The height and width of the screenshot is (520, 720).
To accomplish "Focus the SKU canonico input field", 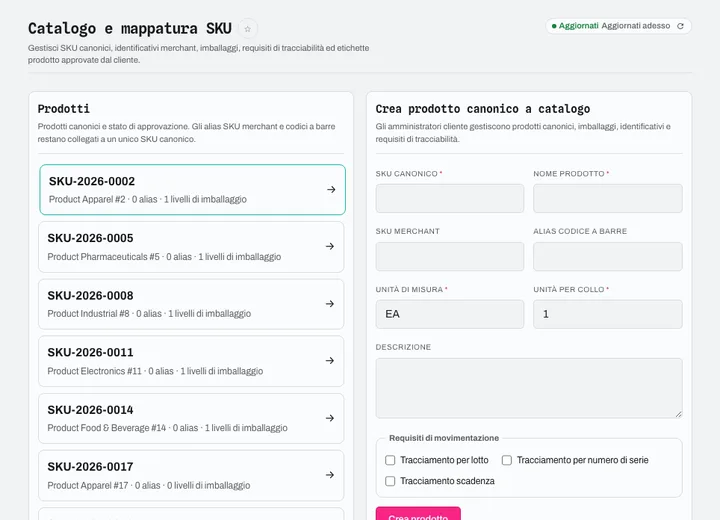I will (x=450, y=198).
